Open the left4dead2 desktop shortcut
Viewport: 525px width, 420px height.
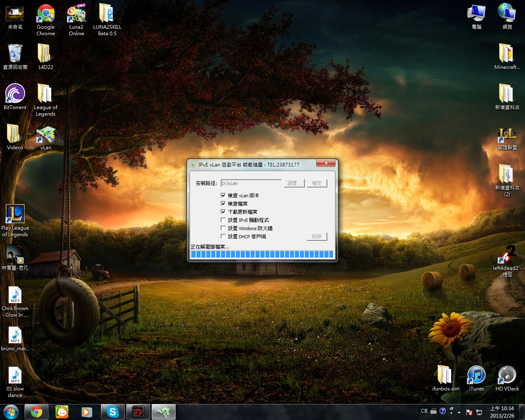[x=507, y=256]
